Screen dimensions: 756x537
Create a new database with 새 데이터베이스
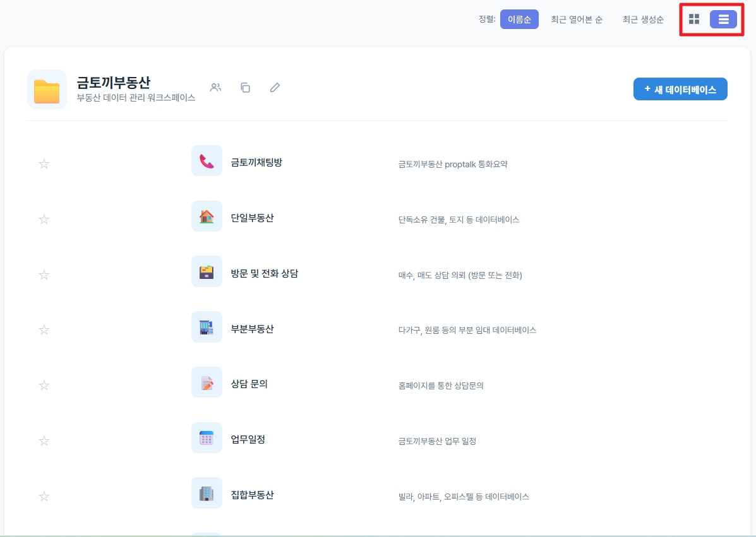680,89
